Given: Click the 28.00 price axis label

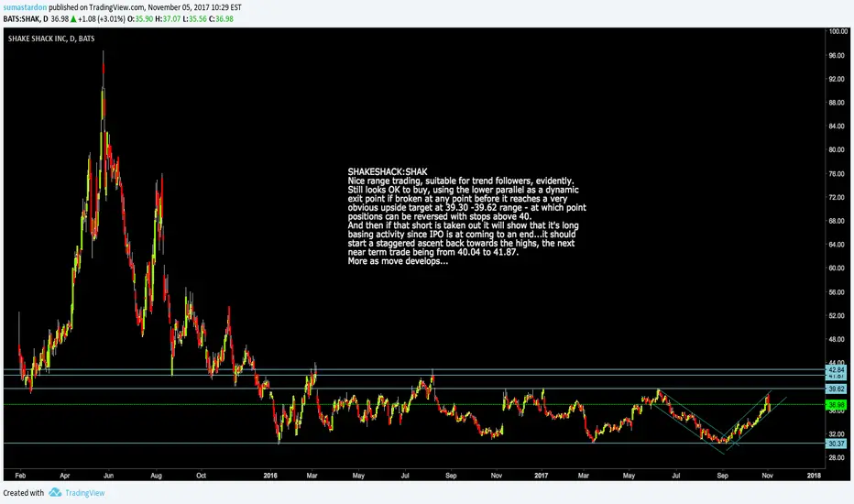Looking at the screenshot, I should [x=837, y=457].
